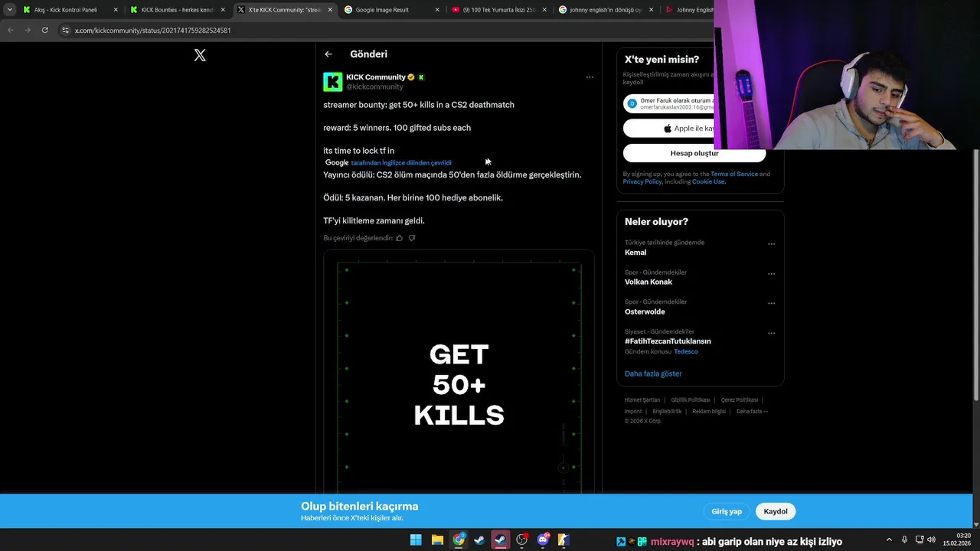Click the Hizmet Şartları footer link

642,400
